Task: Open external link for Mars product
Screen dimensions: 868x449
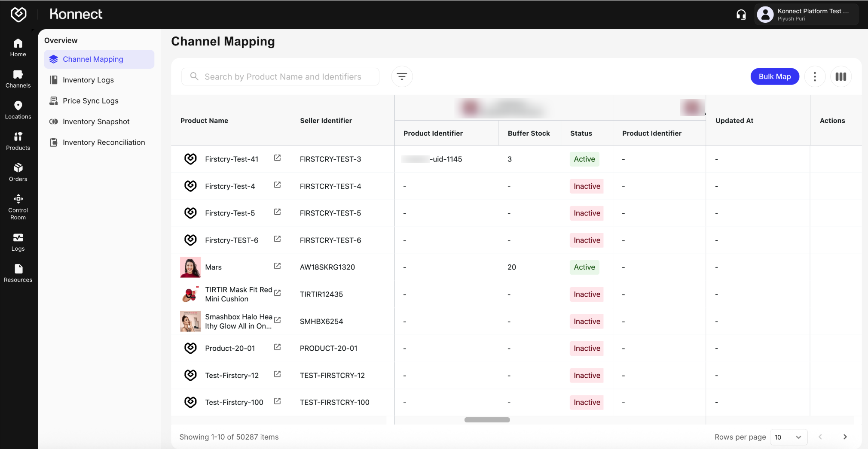Action: click(278, 267)
